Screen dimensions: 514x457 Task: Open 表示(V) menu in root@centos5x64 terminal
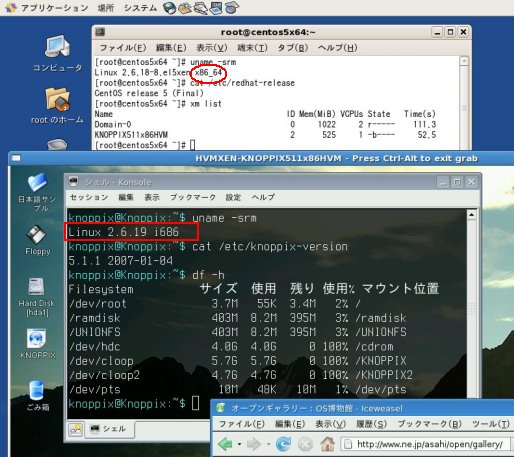(211, 48)
